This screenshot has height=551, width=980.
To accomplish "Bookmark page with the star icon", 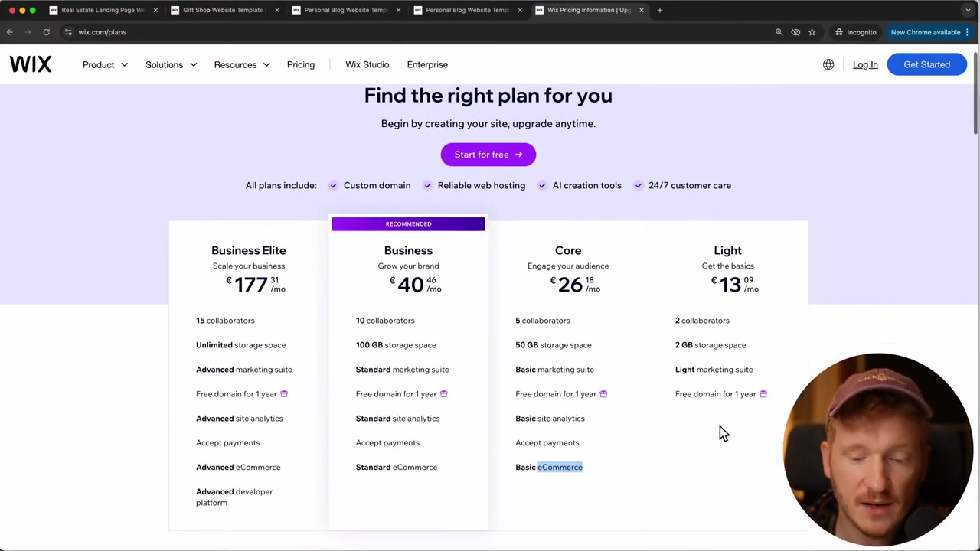I will (812, 32).
